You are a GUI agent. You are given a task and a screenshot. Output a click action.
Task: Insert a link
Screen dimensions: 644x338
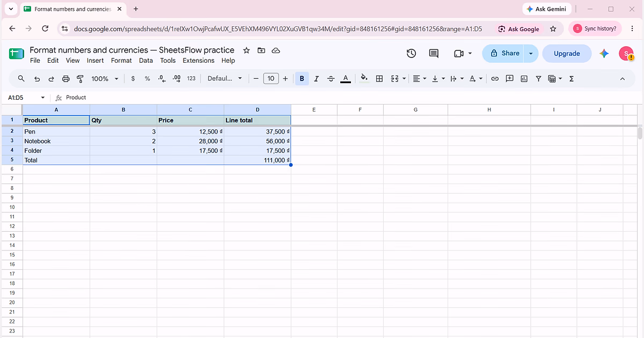click(495, 78)
